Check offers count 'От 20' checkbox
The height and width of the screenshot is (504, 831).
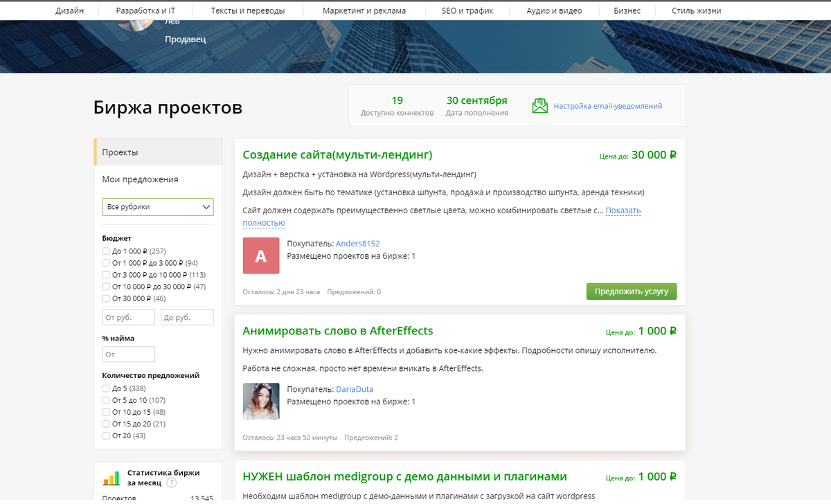106,435
